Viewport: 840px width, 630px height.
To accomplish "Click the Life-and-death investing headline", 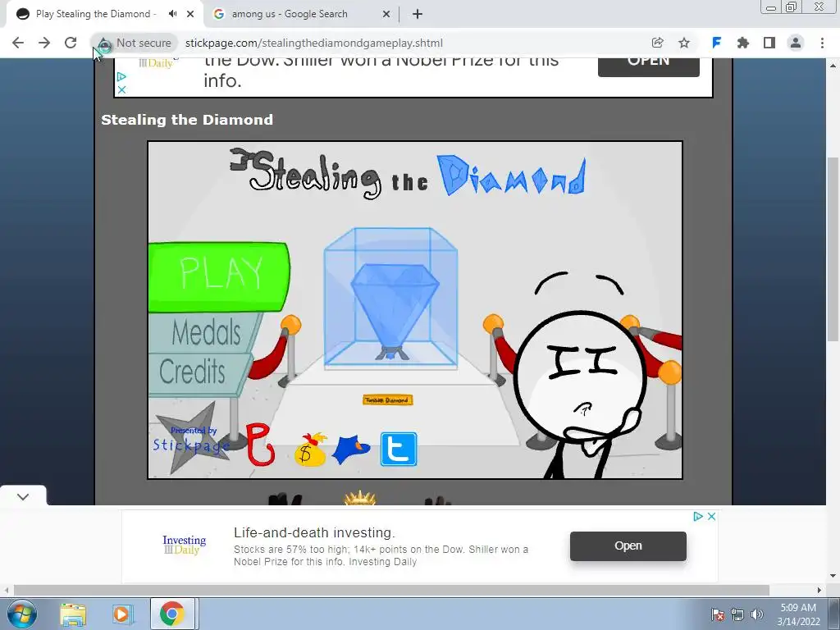I will tap(314, 532).
